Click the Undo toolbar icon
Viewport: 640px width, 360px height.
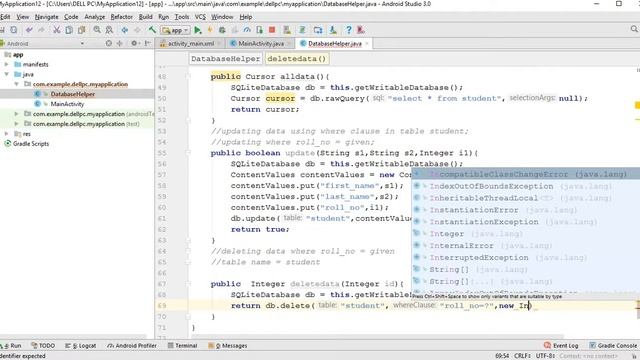click(x=29, y=30)
